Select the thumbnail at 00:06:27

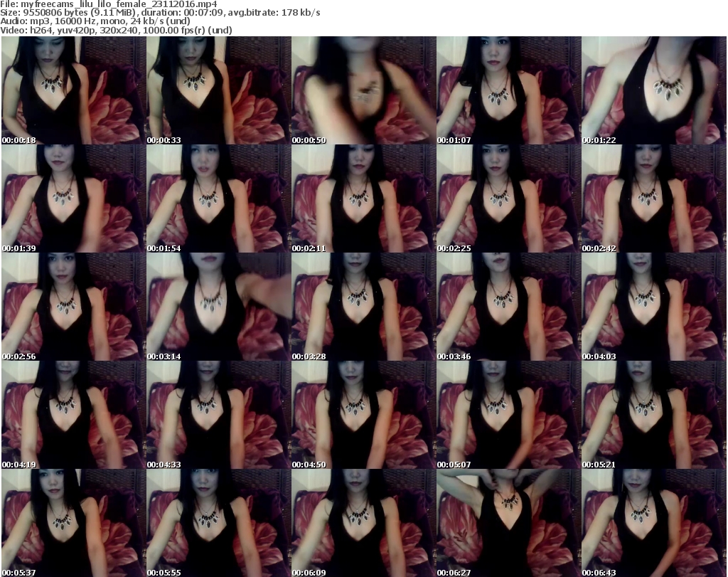pos(509,523)
